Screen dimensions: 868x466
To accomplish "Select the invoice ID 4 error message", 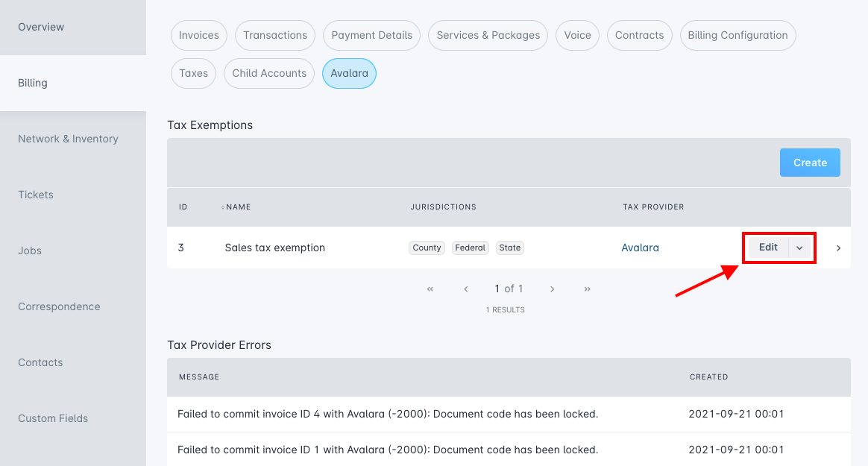I will (x=388, y=414).
